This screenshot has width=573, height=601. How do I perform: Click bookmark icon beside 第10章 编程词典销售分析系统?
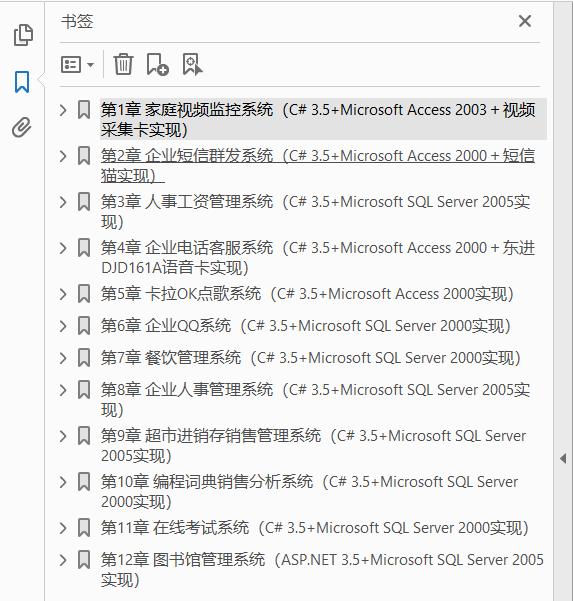84,482
